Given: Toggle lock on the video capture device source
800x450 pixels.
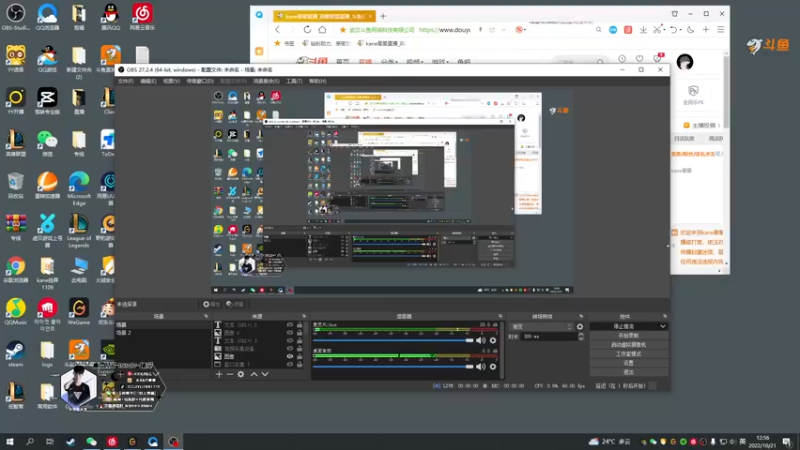Looking at the screenshot, I should [299, 348].
